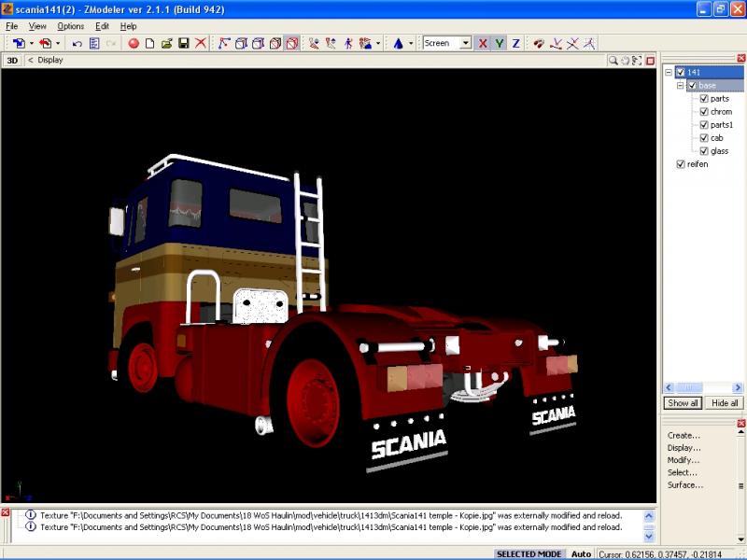The width and height of the screenshot is (747, 560).
Task: Uncheck the chrom checkbox
Action: [704, 112]
